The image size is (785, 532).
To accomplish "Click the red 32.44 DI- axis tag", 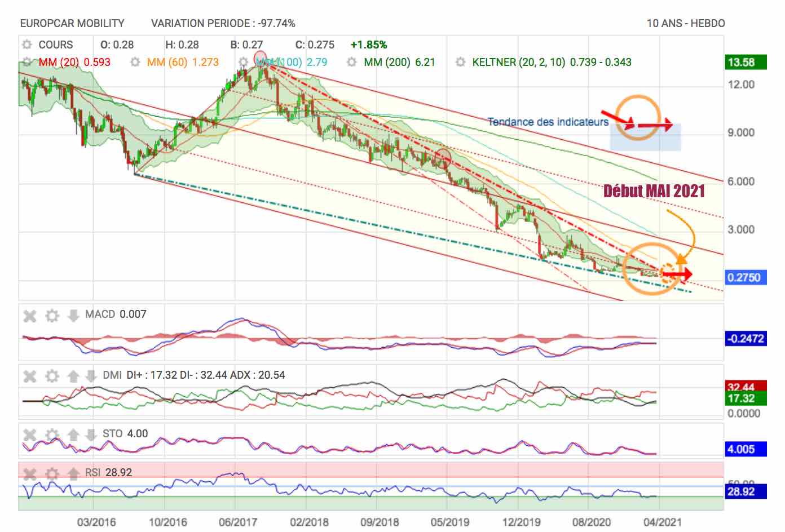I will point(746,386).
